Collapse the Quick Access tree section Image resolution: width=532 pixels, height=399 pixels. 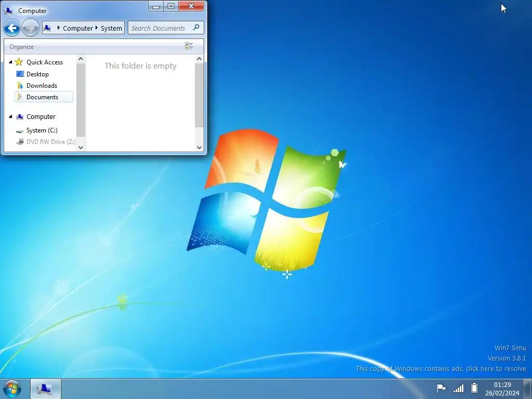click(x=10, y=62)
